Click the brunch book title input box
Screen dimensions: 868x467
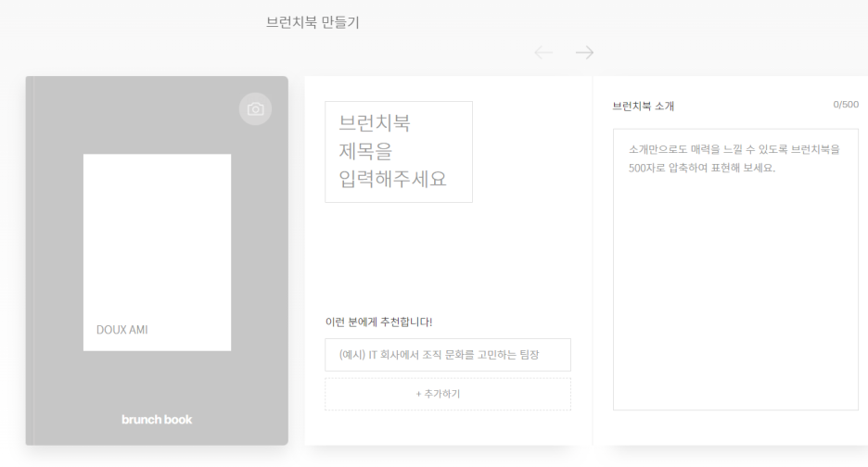[x=399, y=152]
